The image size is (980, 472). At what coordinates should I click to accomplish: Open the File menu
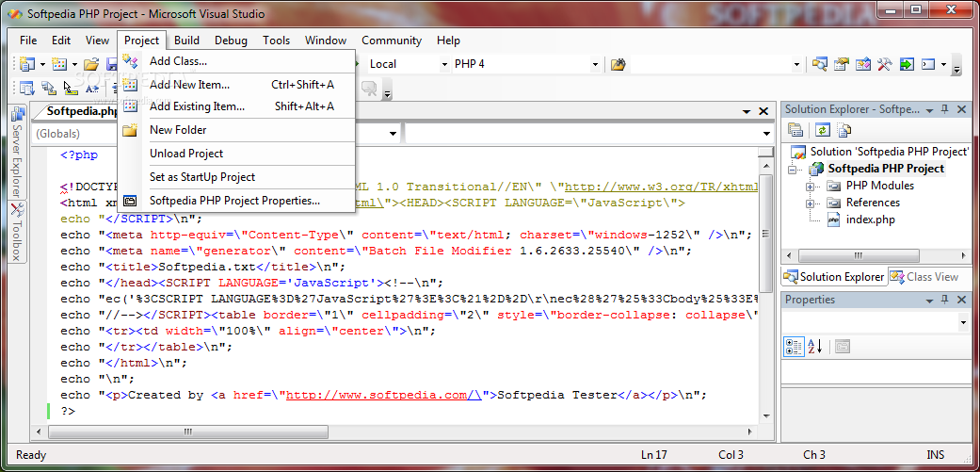(28, 41)
